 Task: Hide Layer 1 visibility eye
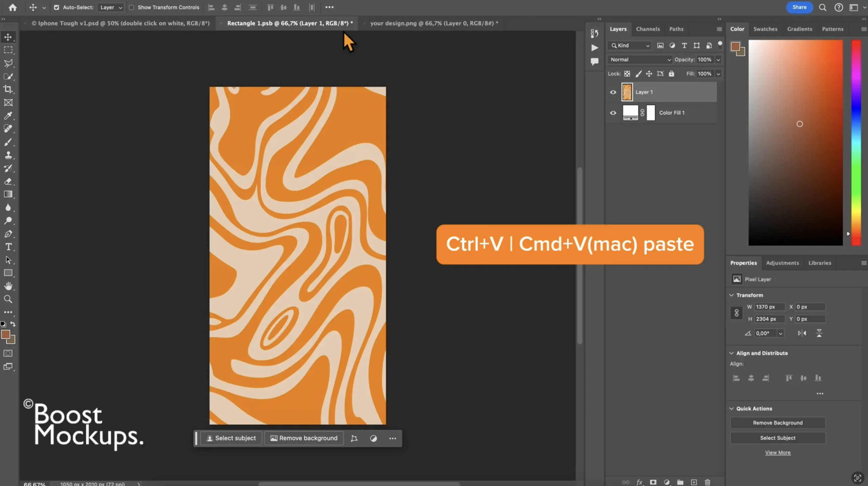coord(613,92)
